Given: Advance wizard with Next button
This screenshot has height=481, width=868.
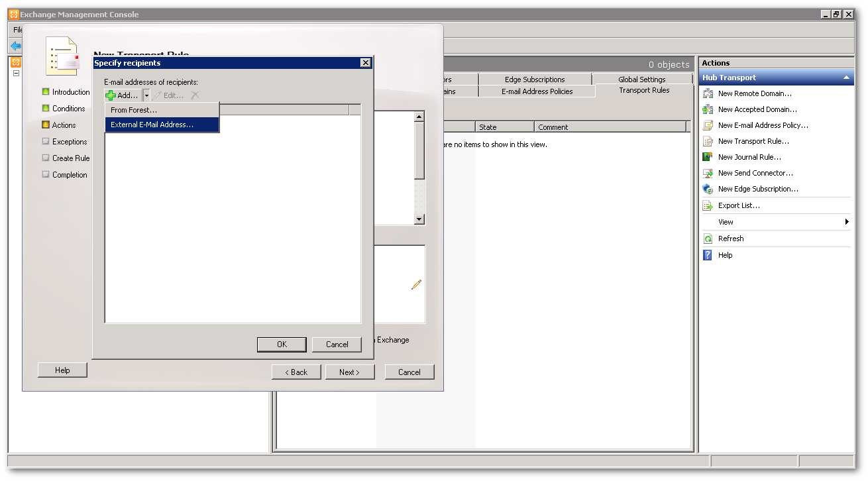Looking at the screenshot, I should [x=350, y=372].
